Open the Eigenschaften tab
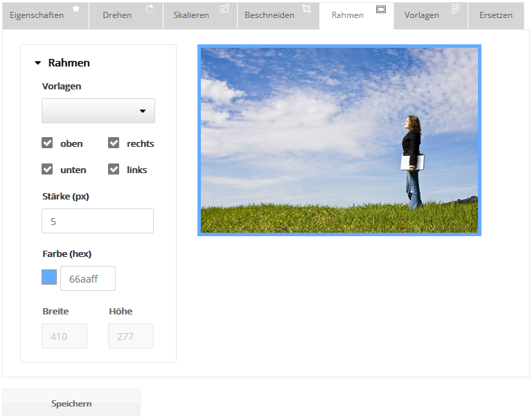Viewport: 532px width, 419px height. coord(37,15)
